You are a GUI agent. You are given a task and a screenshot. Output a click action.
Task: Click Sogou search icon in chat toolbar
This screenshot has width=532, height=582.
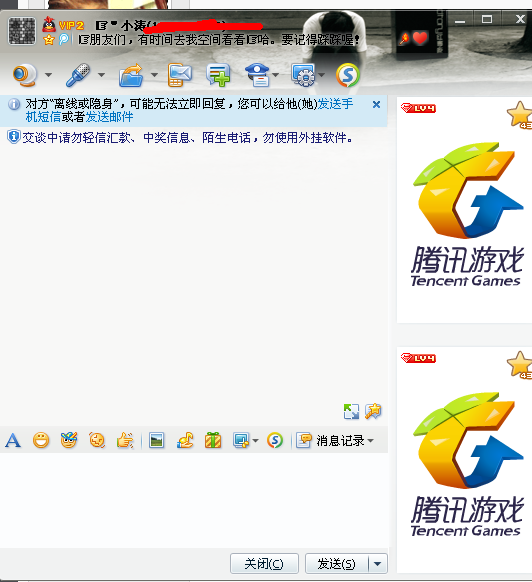click(x=275, y=441)
